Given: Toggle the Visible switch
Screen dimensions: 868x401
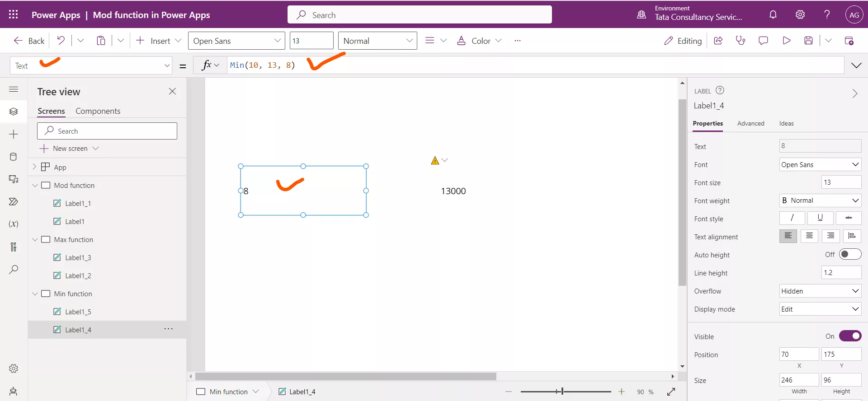Looking at the screenshot, I should pos(850,336).
